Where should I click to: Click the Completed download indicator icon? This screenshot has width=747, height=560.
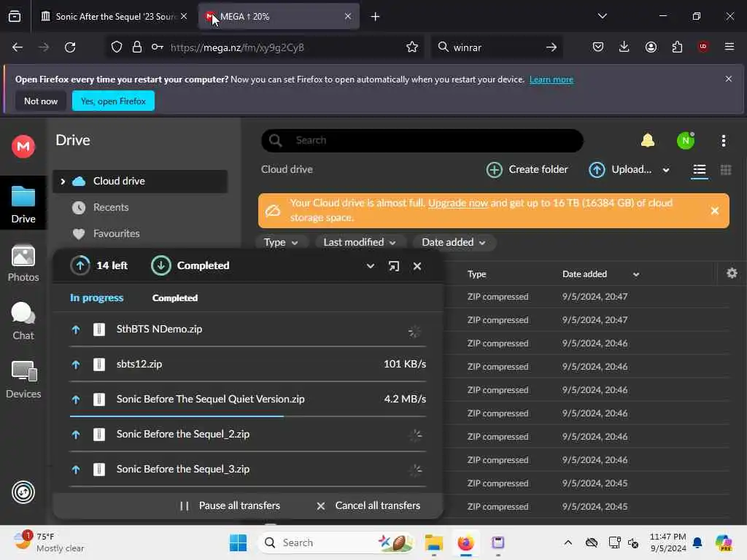coord(161,265)
